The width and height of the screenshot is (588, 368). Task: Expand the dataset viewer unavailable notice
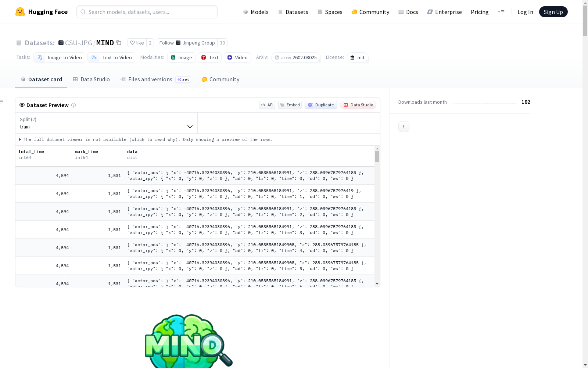click(x=146, y=139)
